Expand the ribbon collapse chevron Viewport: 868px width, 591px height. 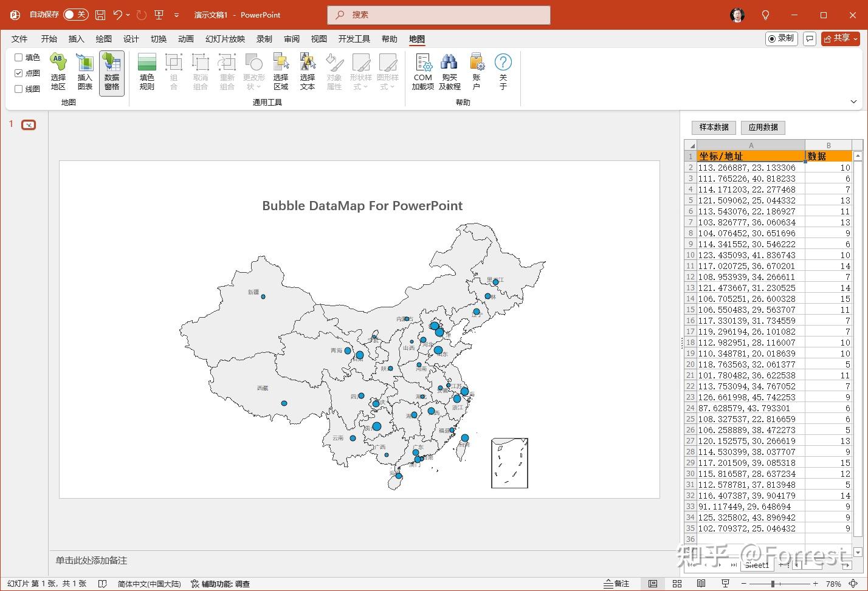(x=854, y=101)
